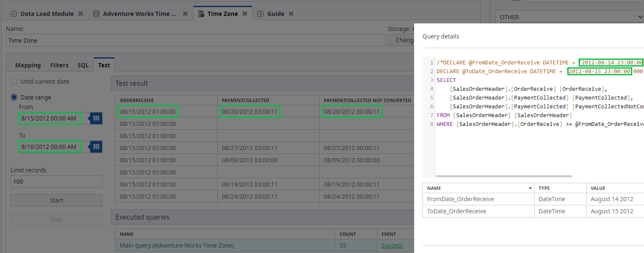The image size is (644, 253).
Task: Switch to the Mapping tab
Action: [x=28, y=65]
